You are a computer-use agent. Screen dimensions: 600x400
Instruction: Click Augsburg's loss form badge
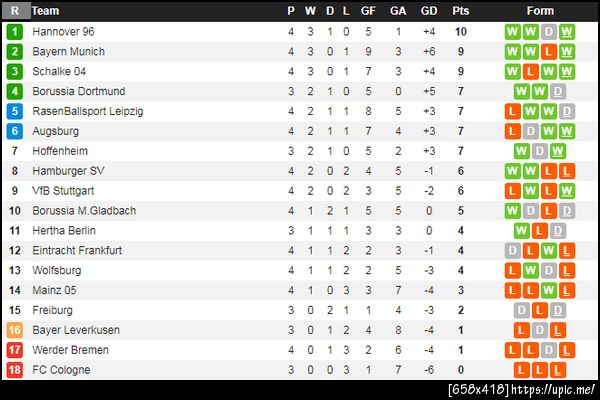[x=514, y=131]
